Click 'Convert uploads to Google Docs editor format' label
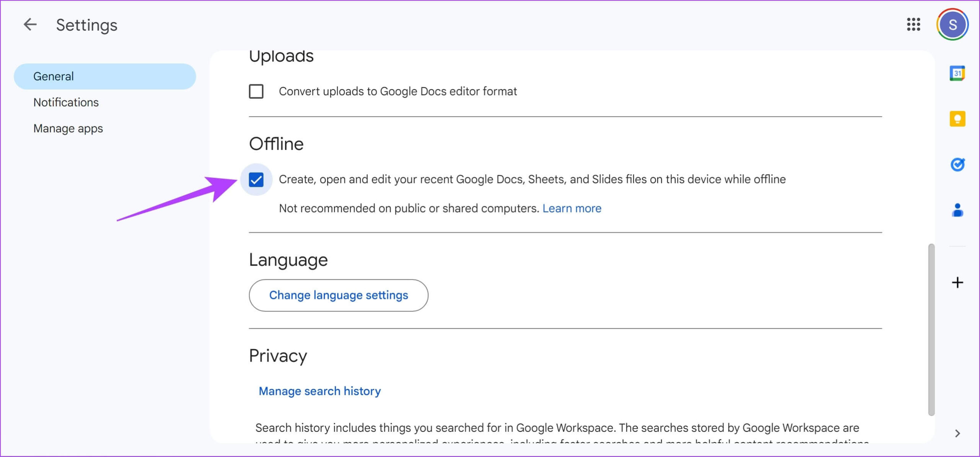This screenshot has width=980, height=457. point(398,91)
